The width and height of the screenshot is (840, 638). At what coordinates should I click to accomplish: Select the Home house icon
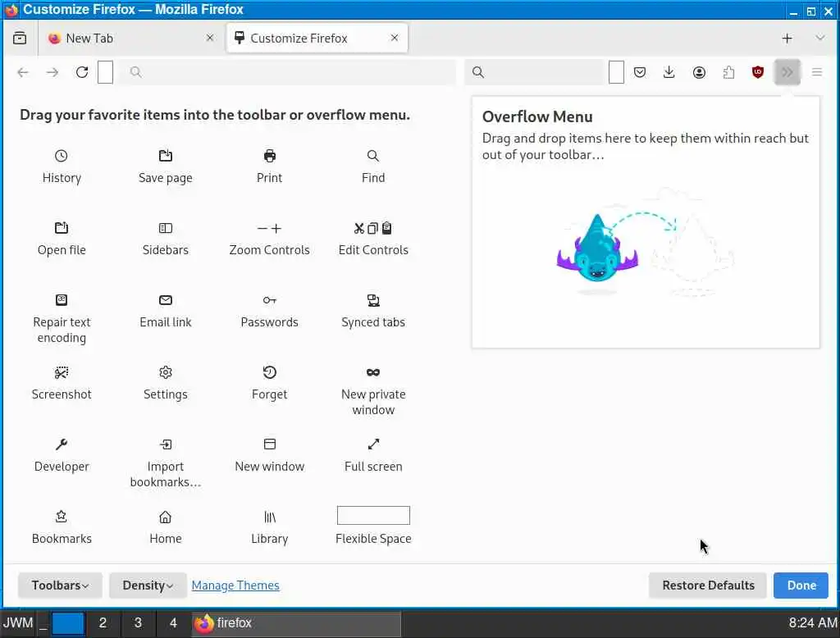[x=166, y=517]
